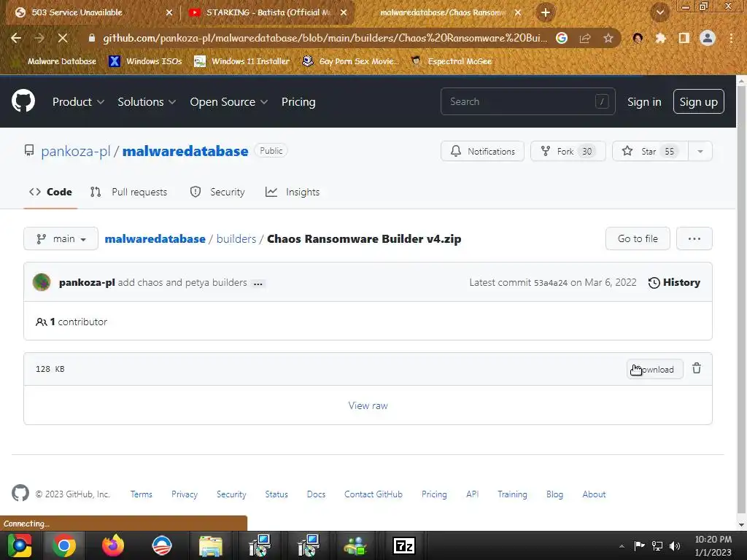Viewport: 747px width, 560px height.
Task: Click volume speaker tray icon
Action: coord(675,546)
